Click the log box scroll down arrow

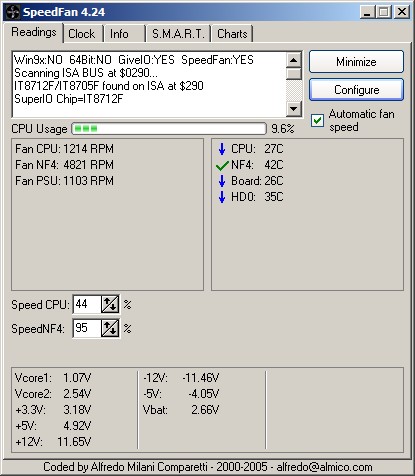tap(294, 108)
